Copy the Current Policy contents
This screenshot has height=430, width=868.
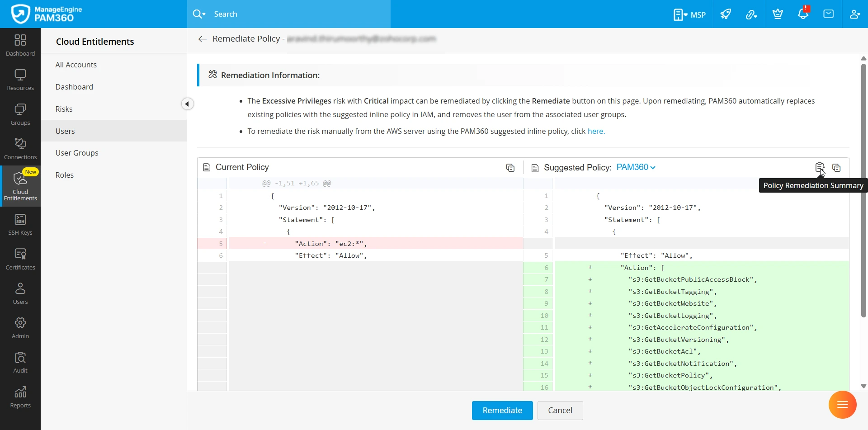pyautogui.click(x=510, y=168)
